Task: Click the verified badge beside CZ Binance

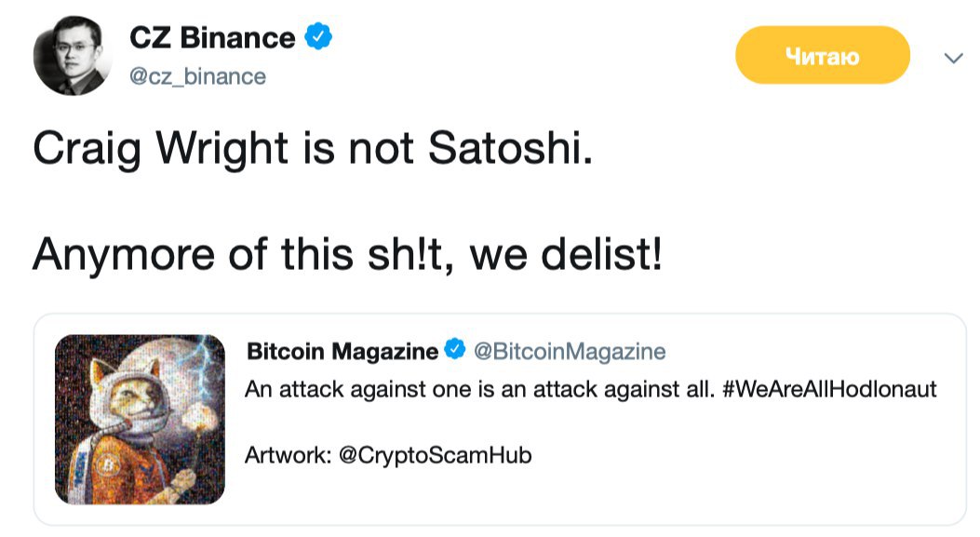Action: (319, 38)
